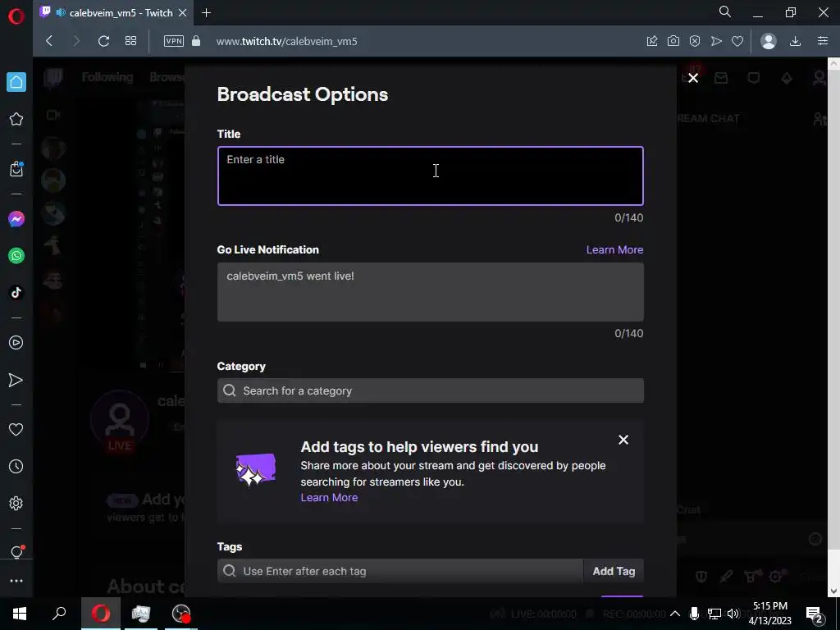Dismiss the Add tags tip banner
840x630 pixels.
point(623,440)
